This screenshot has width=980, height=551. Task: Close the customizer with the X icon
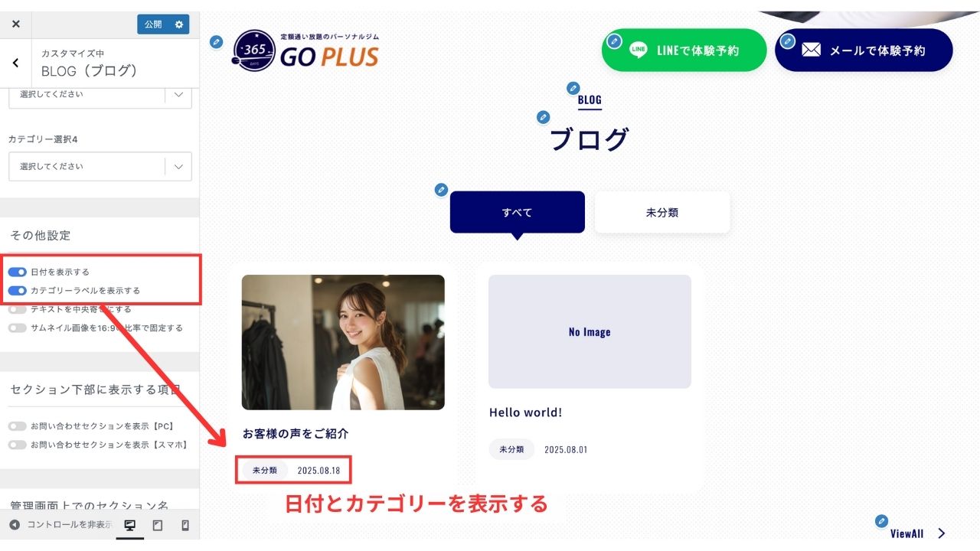15,24
